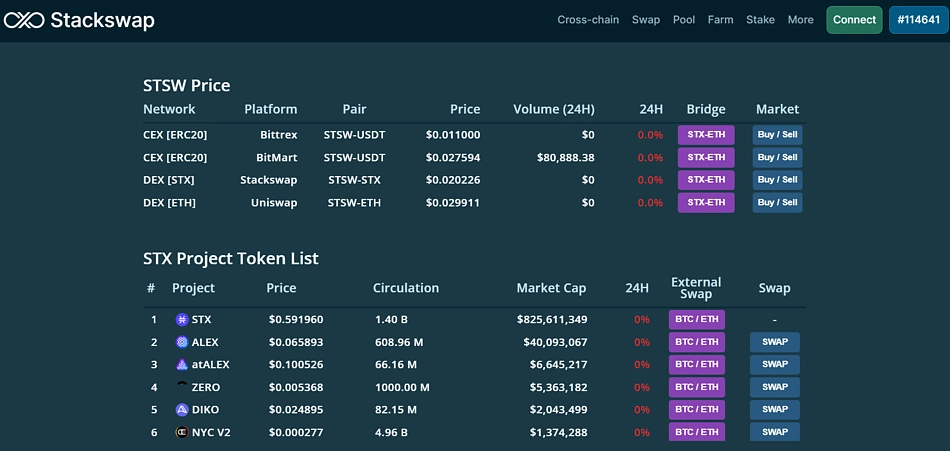Click the STSW Price heading
Viewport: 950px width, 451px height.
pos(187,85)
